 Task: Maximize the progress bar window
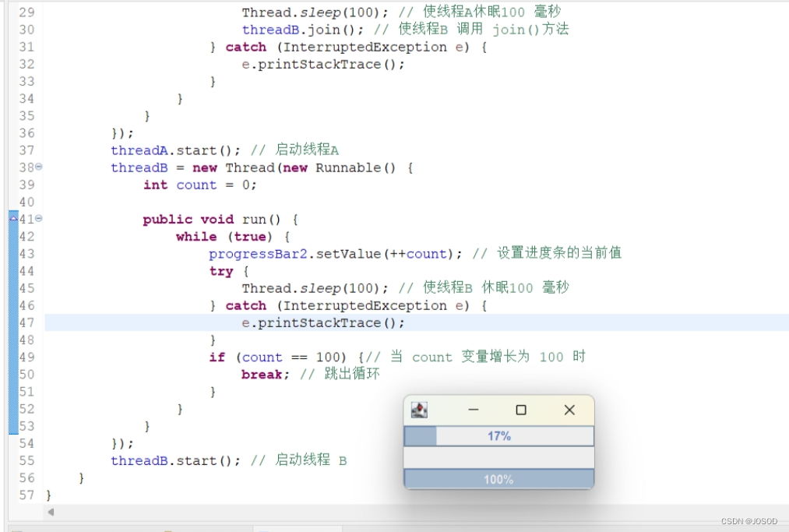tap(521, 410)
